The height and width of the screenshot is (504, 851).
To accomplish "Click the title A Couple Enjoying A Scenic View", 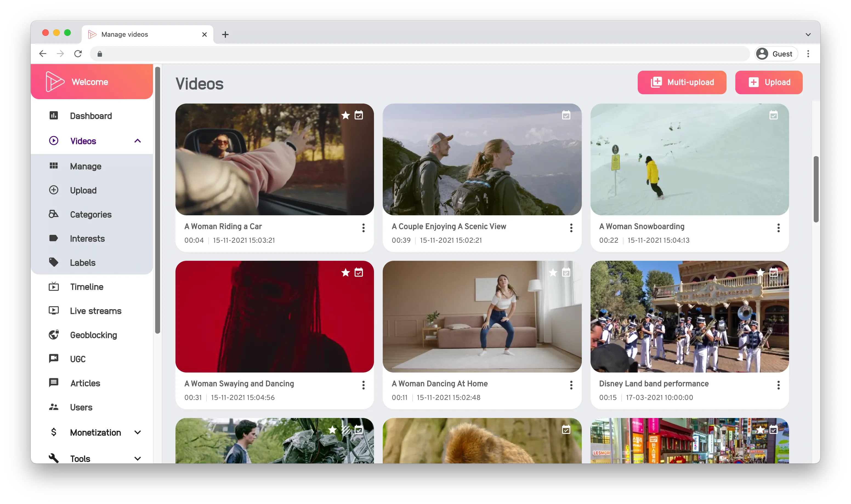I will point(449,227).
